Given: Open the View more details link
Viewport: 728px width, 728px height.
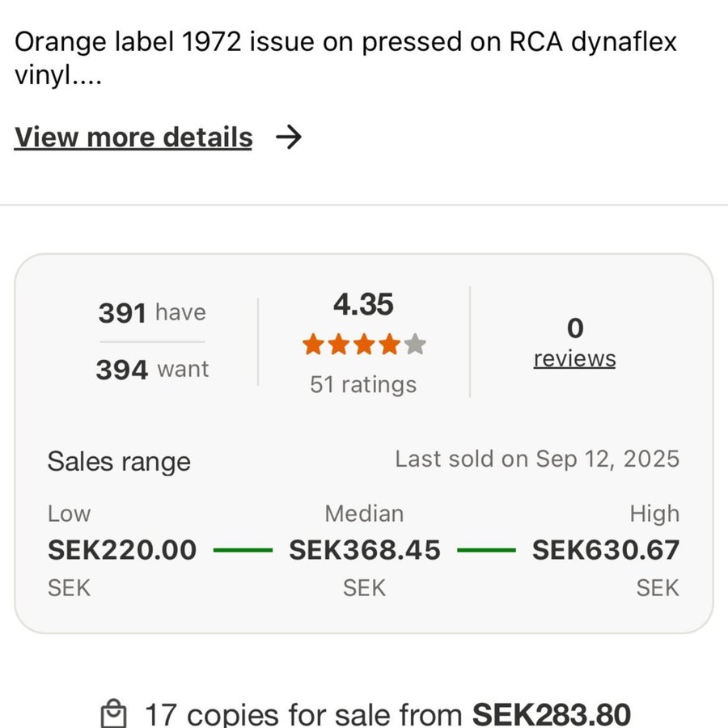Looking at the screenshot, I should tap(133, 138).
